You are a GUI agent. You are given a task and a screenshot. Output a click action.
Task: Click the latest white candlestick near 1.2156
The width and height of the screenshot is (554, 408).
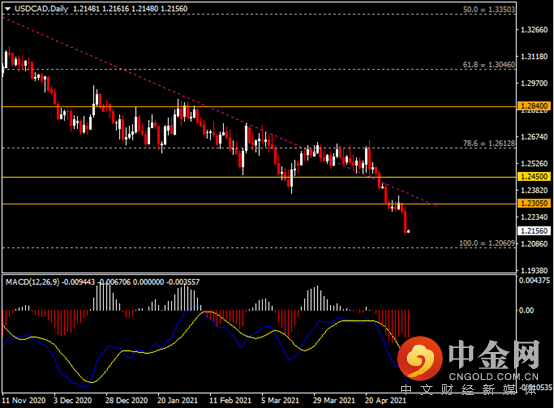pyautogui.click(x=408, y=231)
